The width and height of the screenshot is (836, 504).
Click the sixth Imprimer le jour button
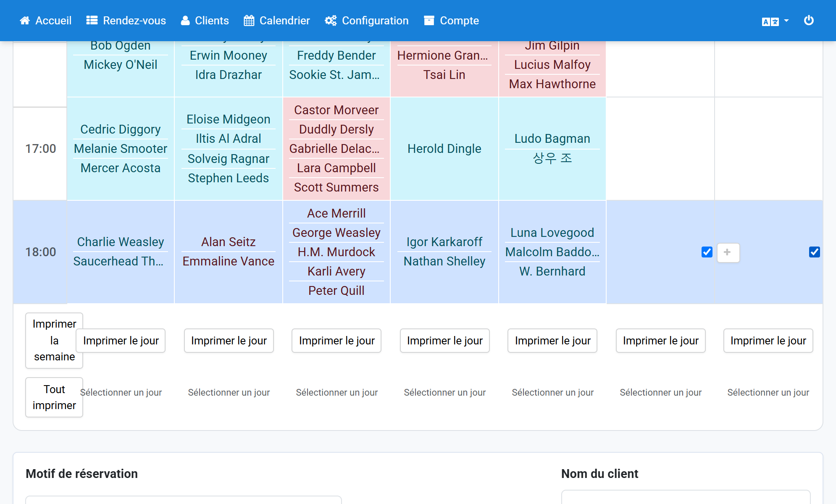tap(661, 341)
